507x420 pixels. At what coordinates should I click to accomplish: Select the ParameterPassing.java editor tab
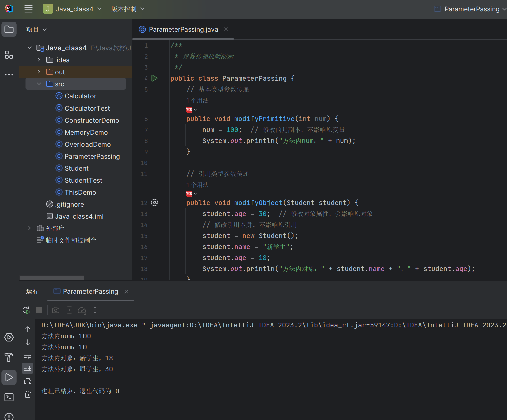click(183, 29)
